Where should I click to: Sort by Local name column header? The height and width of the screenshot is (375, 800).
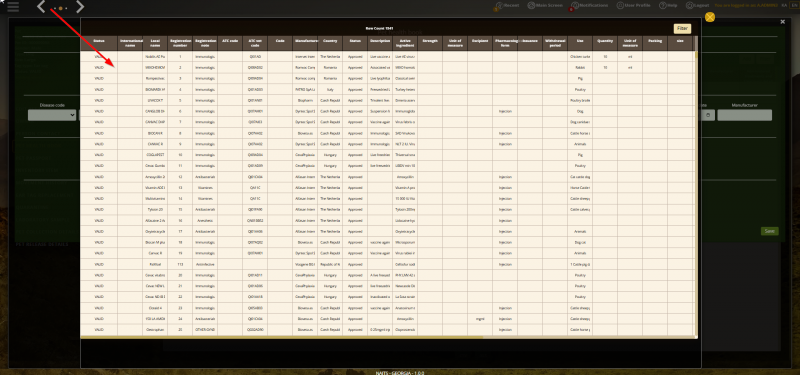tap(155, 43)
